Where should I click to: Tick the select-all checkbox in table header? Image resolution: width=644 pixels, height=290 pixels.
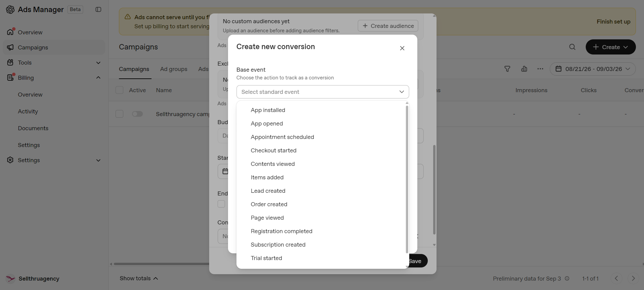[x=119, y=90]
